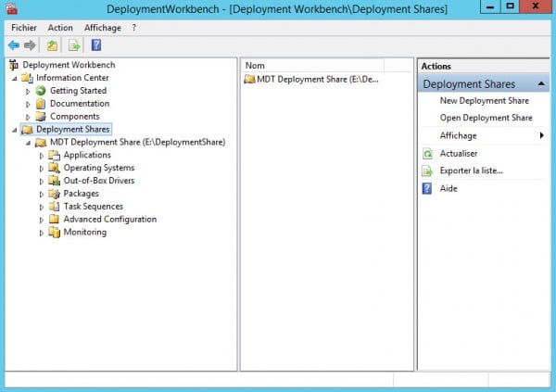Click the Up one level folder icon
The image size is (556, 392).
(52, 45)
